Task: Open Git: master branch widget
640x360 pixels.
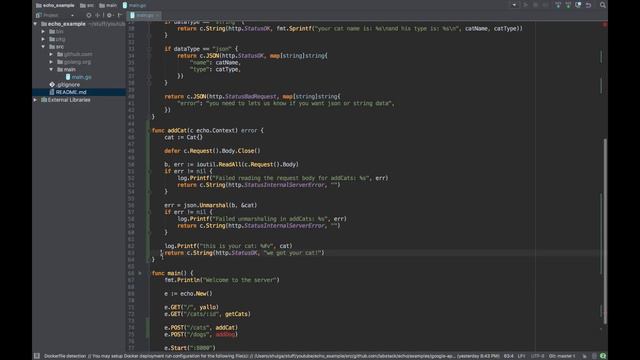Action: coord(562,356)
